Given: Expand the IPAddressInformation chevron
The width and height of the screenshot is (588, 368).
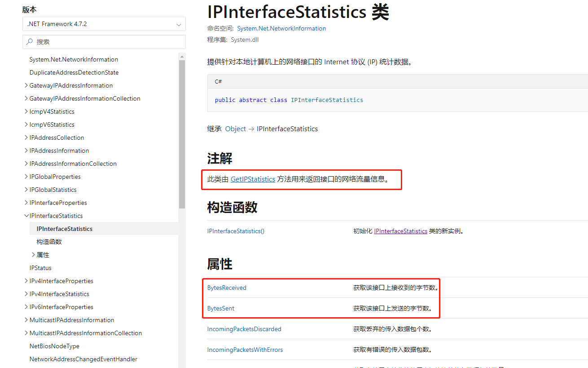Looking at the screenshot, I should [26, 151].
